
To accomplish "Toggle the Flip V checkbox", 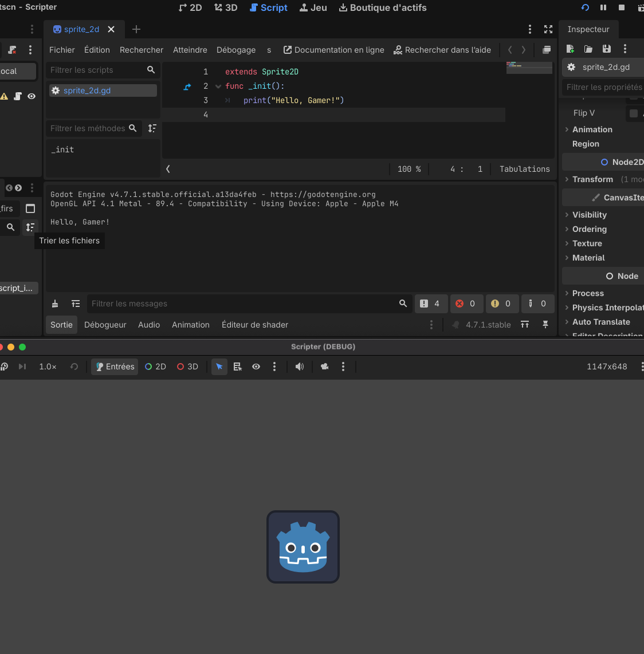I will coord(634,113).
